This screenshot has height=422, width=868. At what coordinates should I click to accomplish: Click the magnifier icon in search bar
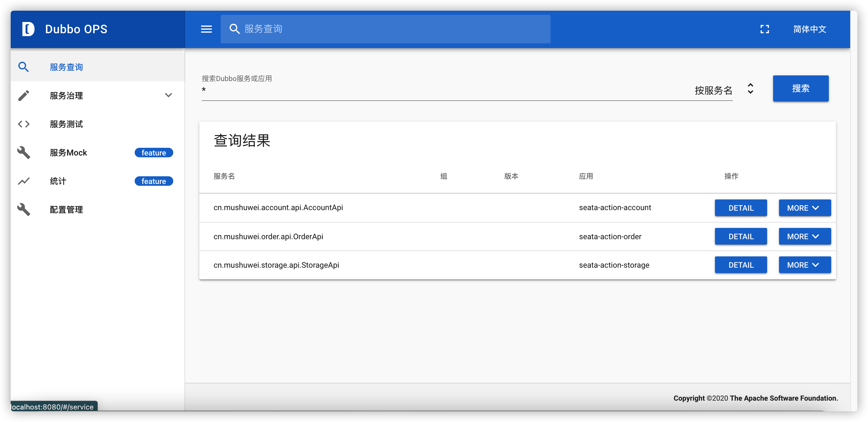(235, 29)
